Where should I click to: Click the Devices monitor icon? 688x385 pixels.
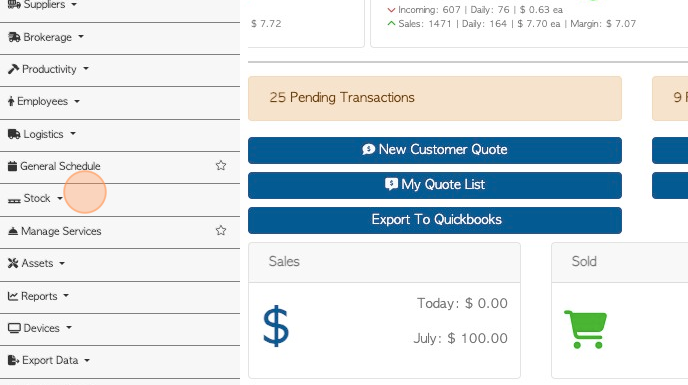tap(14, 328)
